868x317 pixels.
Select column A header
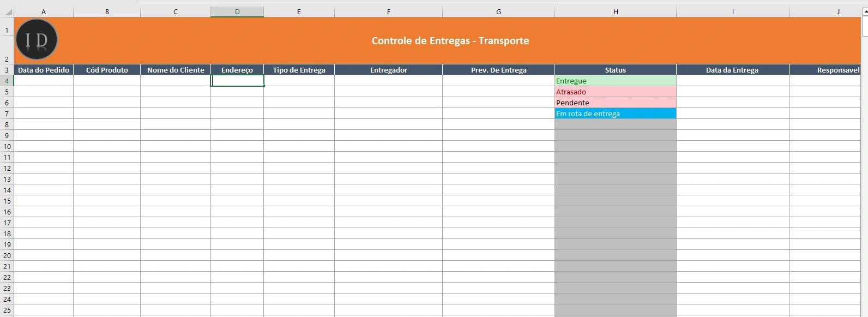[x=44, y=11]
